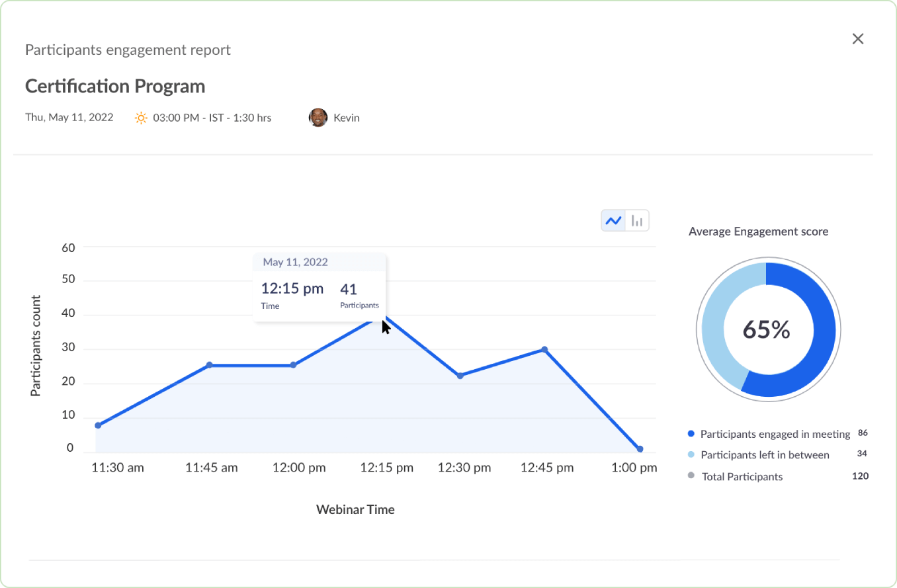Expand the Average Engagement score panel

758,231
